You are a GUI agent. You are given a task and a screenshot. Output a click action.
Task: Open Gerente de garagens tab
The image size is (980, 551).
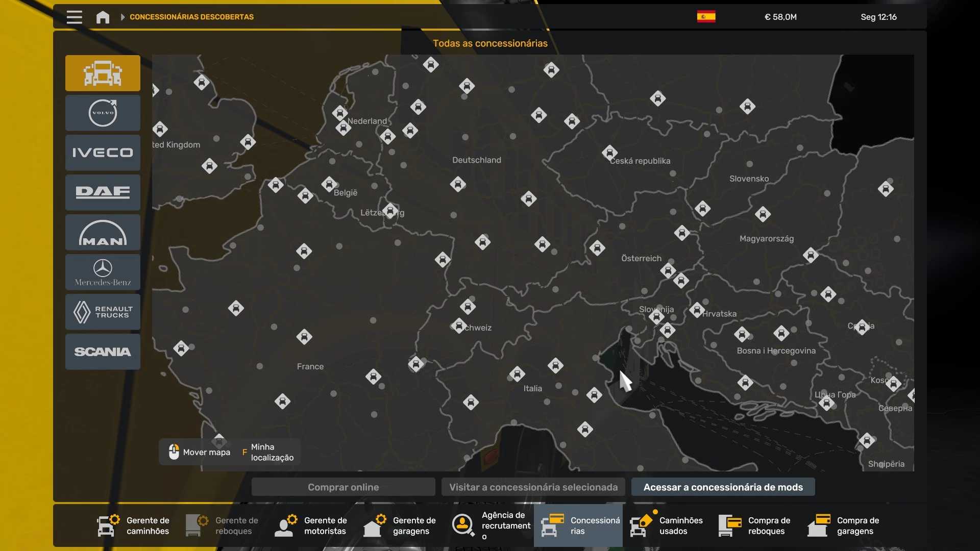tap(400, 525)
